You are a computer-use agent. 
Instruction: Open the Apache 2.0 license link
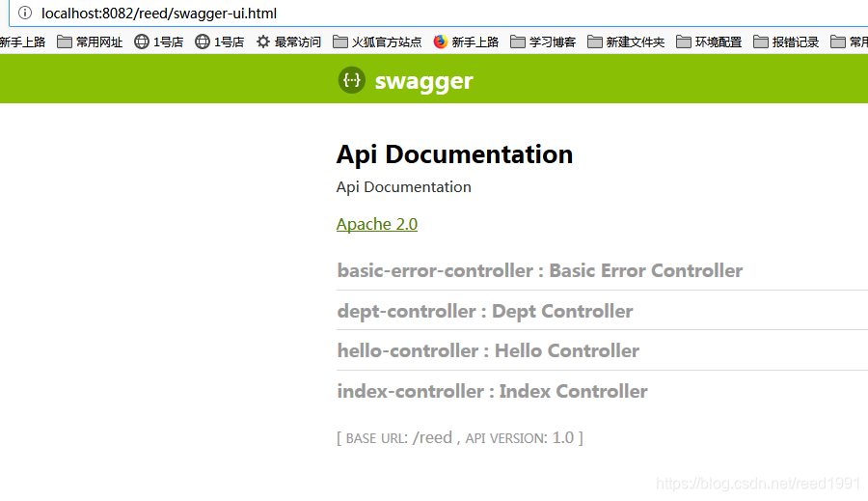point(377,224)
